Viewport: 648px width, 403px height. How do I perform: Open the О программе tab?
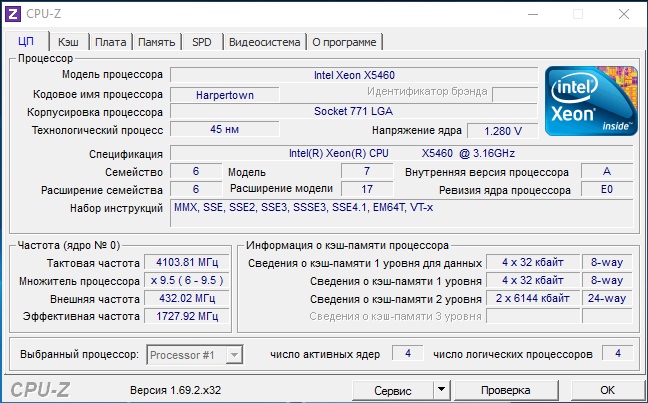[x=345, y=42]
